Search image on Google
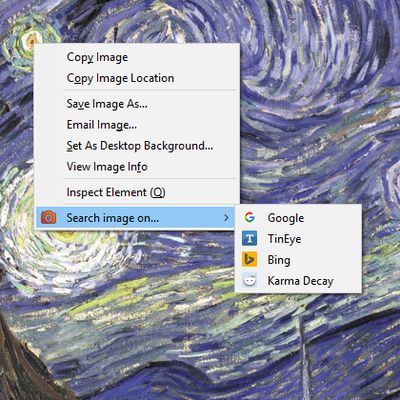 click(x=298, y=218)
